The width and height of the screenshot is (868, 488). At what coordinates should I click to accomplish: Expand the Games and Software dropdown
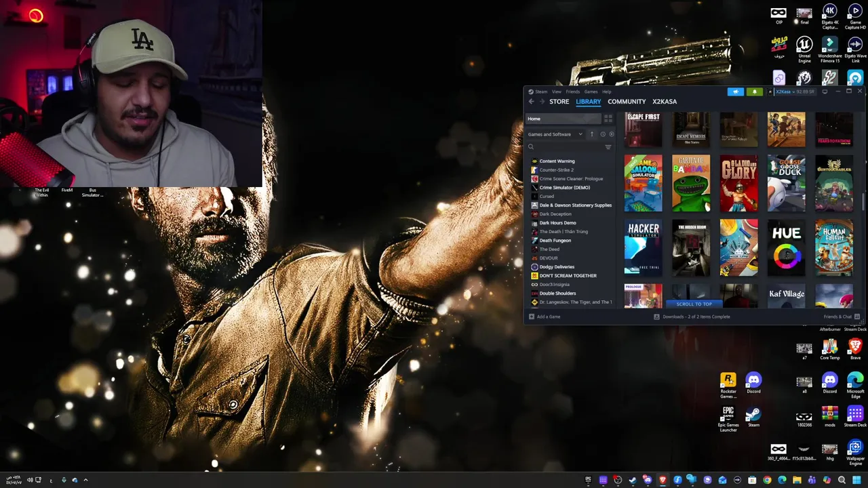tap(555, 134)
